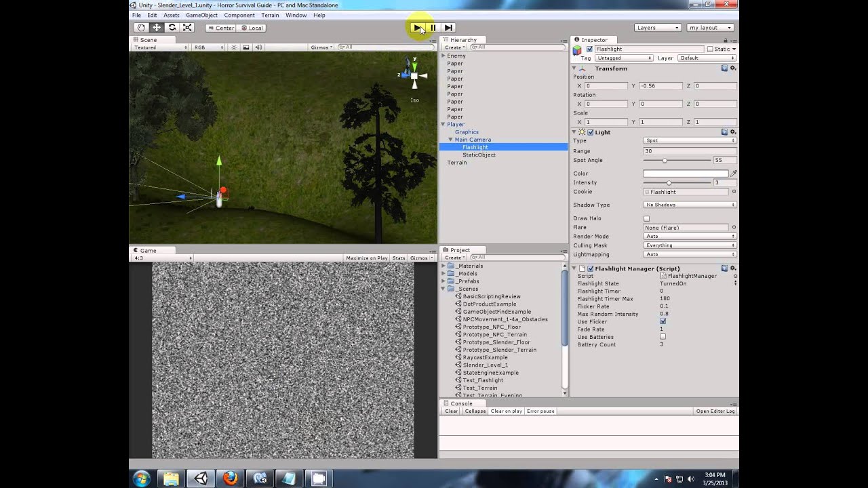Open Windows Explorer from the taskbar
Image resolution: width=868 pixels, height=488 pixels.
(172, 478)
